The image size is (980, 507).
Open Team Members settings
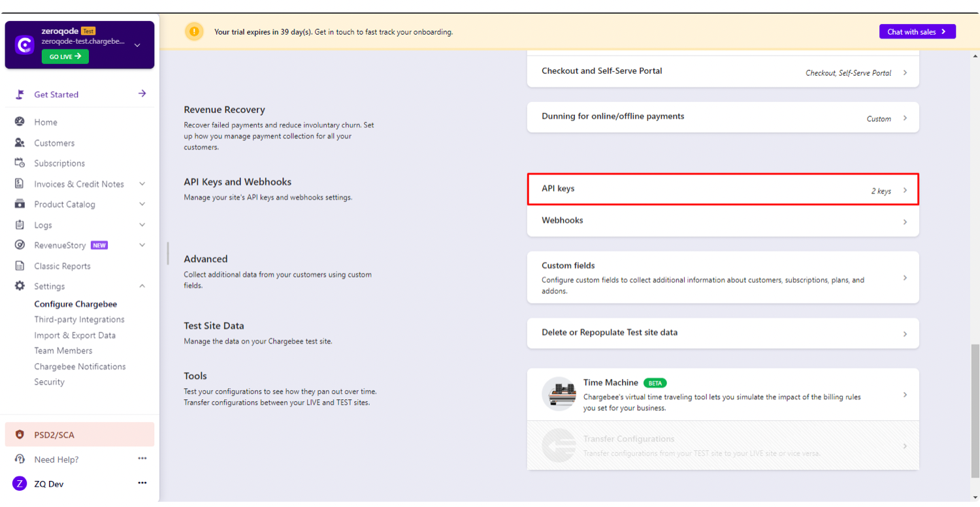point(63,351)
